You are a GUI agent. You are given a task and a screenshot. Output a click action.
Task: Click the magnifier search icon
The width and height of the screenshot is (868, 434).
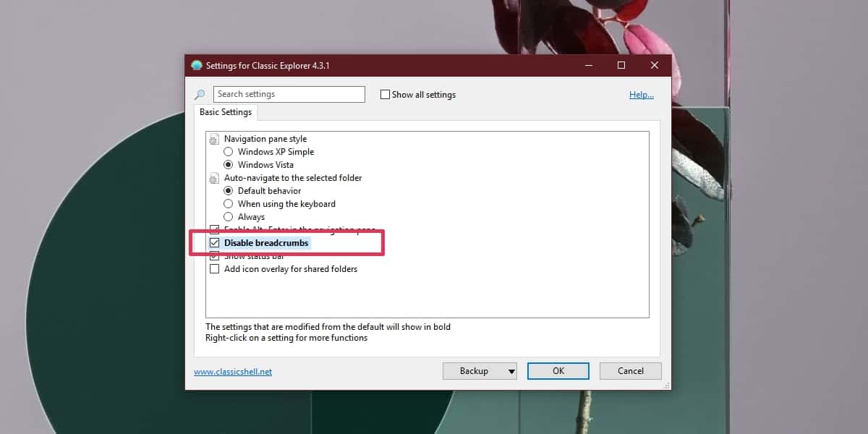point(200,95)
